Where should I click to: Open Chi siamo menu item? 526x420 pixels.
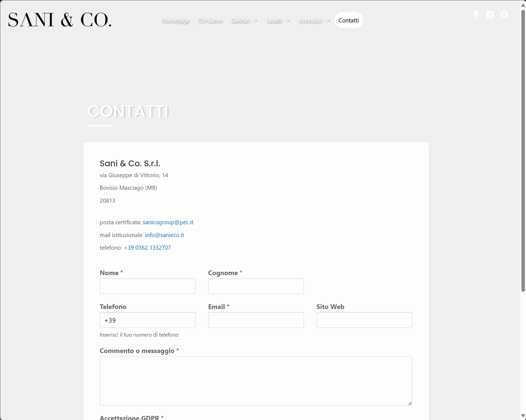coord(210,21)
